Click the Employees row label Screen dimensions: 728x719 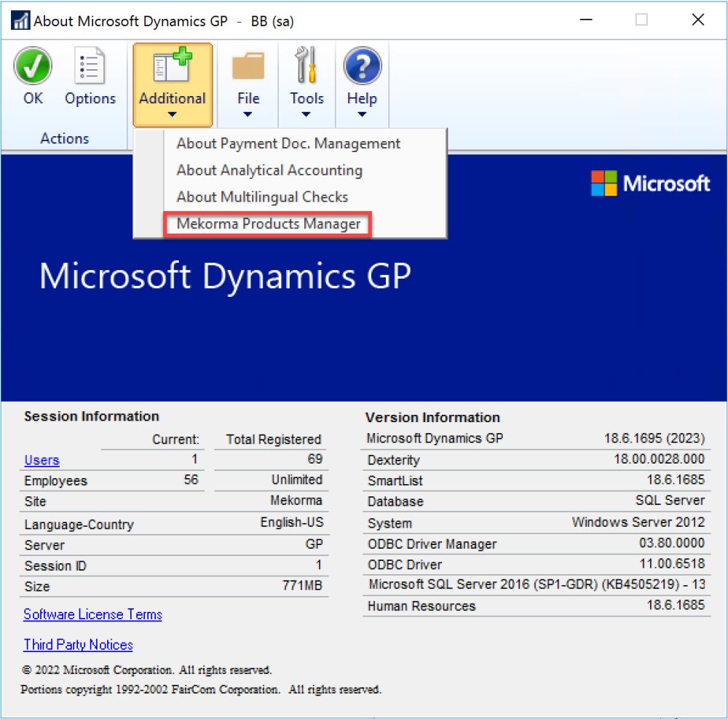[x=56, y=481]
